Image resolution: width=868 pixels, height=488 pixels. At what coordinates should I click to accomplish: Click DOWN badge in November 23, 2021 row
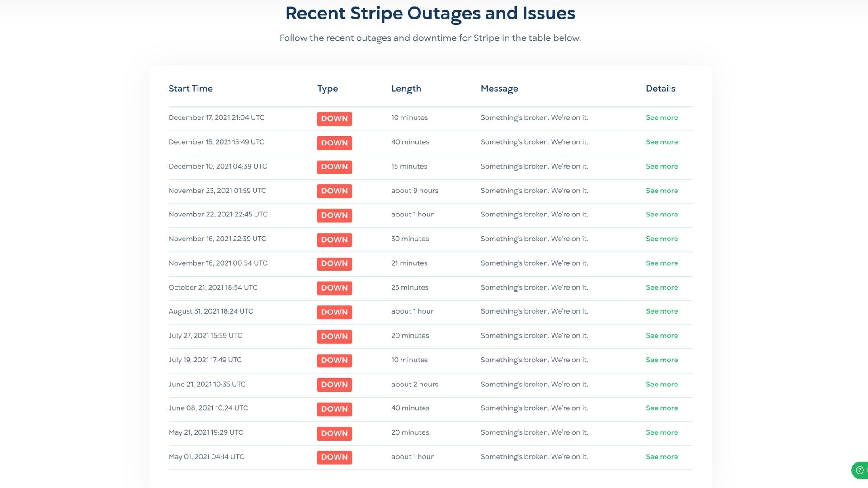(335, 191)
